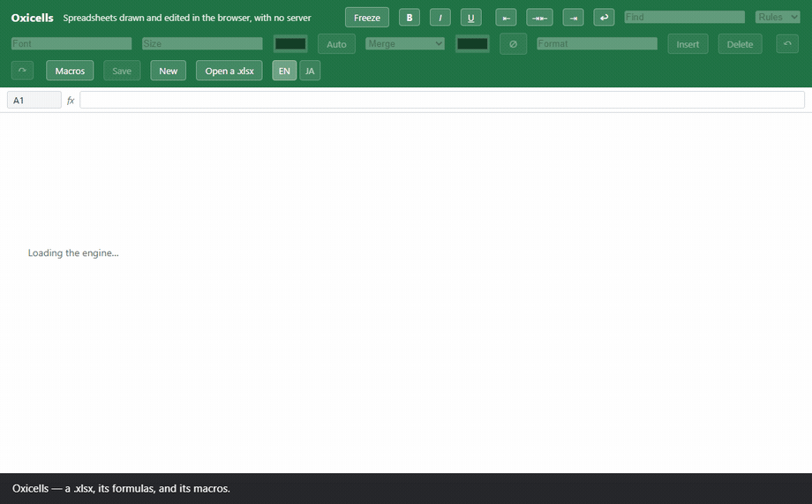Open the text color swatch beside Auto
Screen dimensions: 812x504
290,44
